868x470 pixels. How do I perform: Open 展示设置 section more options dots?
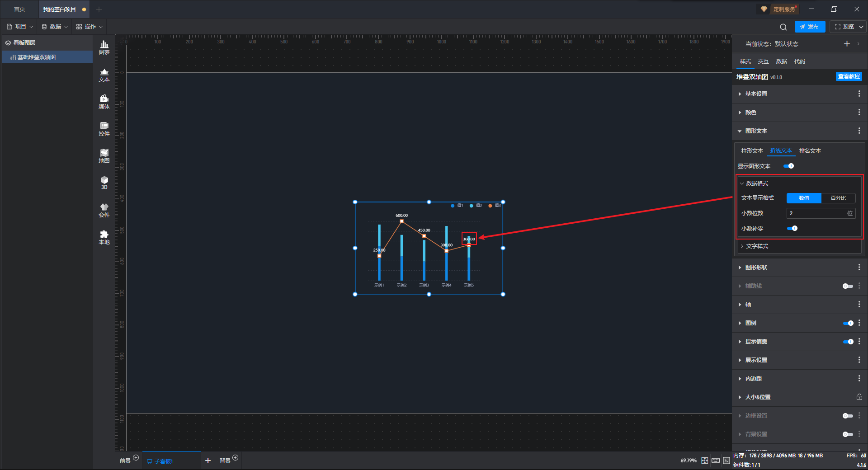pos(859,360)
